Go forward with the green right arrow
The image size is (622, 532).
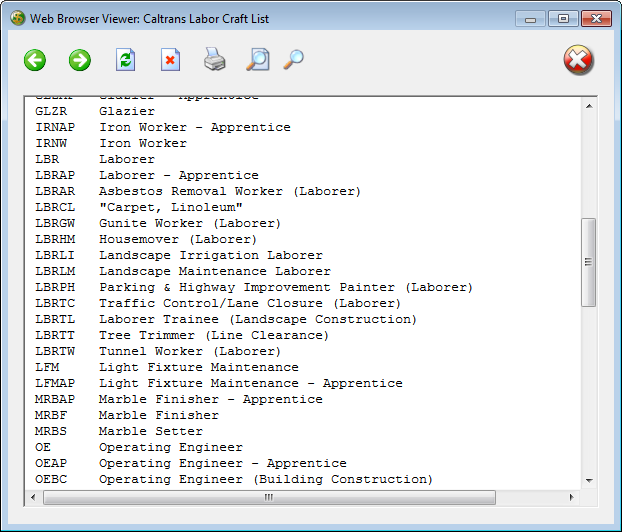[x=80, y=60]
